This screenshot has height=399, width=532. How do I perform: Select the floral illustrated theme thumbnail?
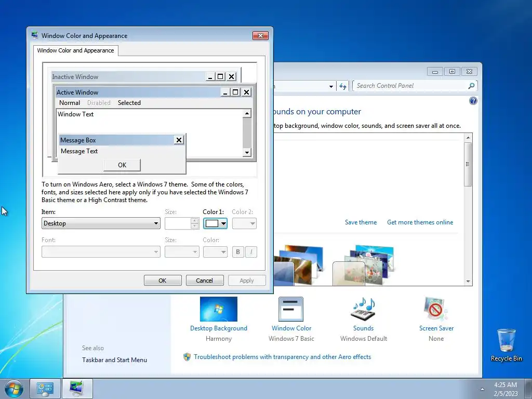(x=363, y=265)
